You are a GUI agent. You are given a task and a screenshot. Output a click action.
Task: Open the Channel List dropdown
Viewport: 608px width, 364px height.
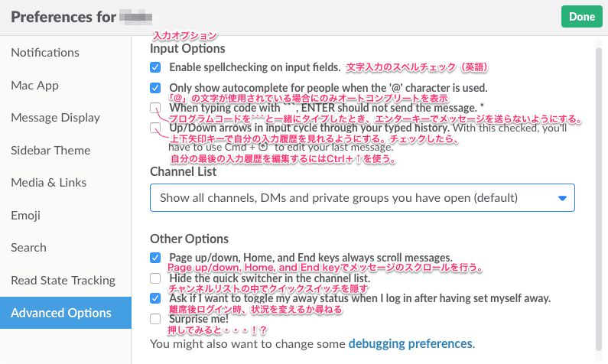coord(363,198)
